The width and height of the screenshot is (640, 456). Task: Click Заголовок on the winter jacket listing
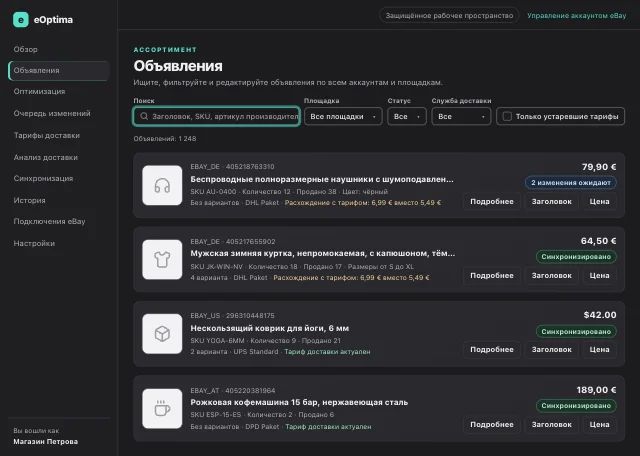coord(551,276)
